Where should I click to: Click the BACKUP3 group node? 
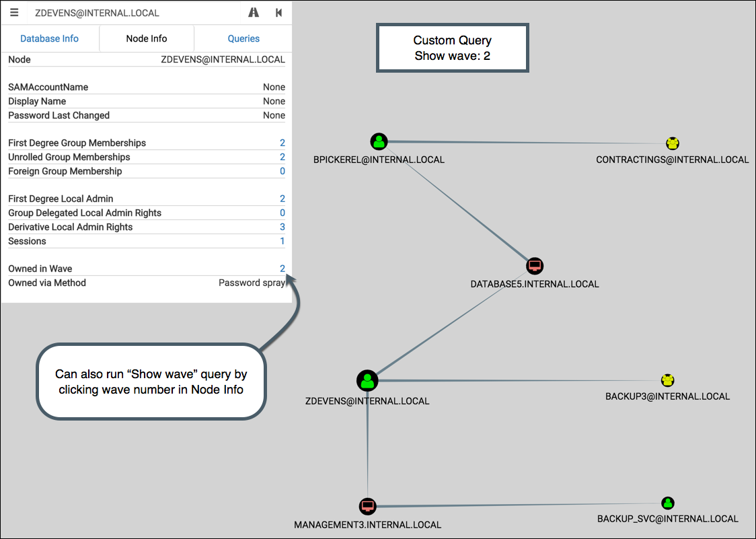click(667, 380)
